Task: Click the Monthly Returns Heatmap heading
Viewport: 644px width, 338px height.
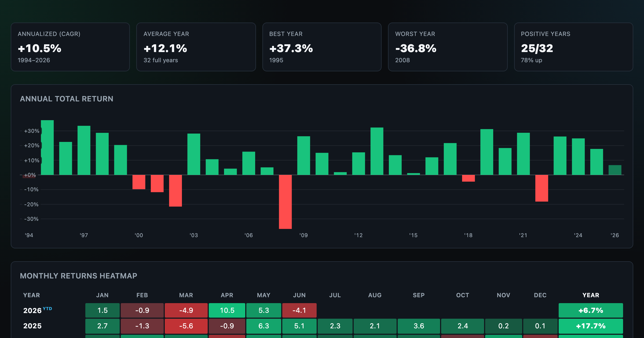Action: [x=79, y=276]
